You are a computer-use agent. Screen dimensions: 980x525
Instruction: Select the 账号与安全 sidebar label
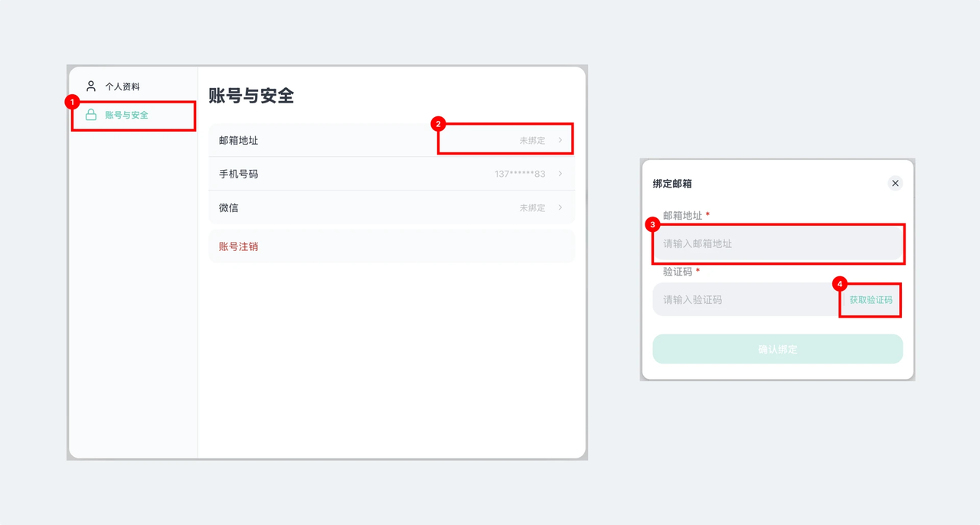tap(127, 116)
